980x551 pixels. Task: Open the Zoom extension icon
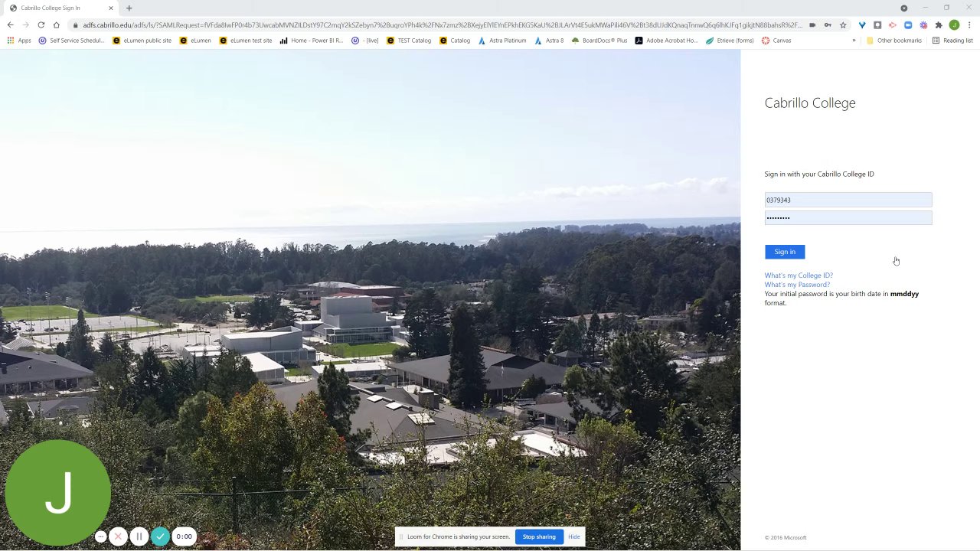tap(908, 24)
